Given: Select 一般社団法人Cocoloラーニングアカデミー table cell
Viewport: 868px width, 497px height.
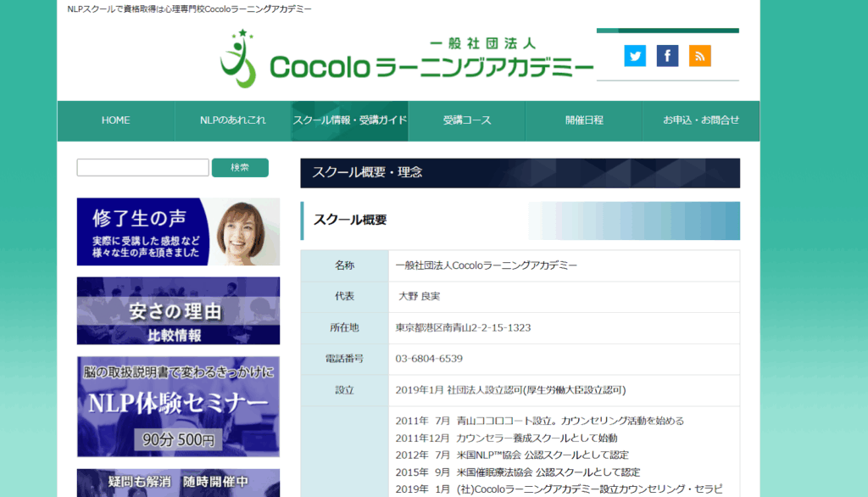Looking at the screenshot, I should click(486, 265).
